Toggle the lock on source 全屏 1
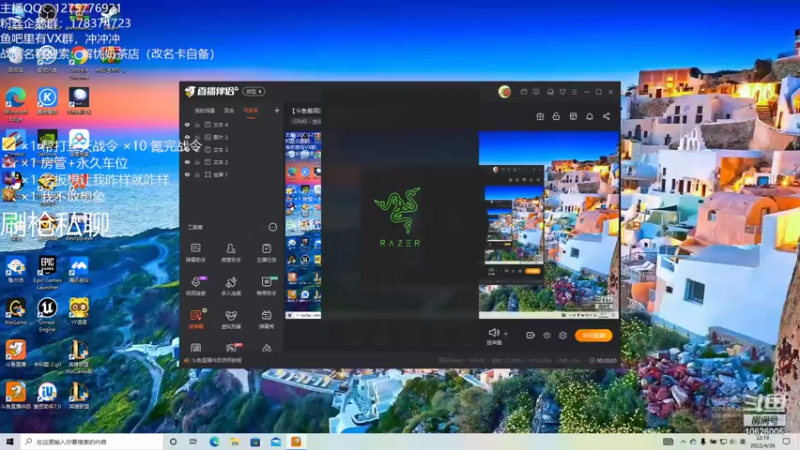 (x=197, y=174)
